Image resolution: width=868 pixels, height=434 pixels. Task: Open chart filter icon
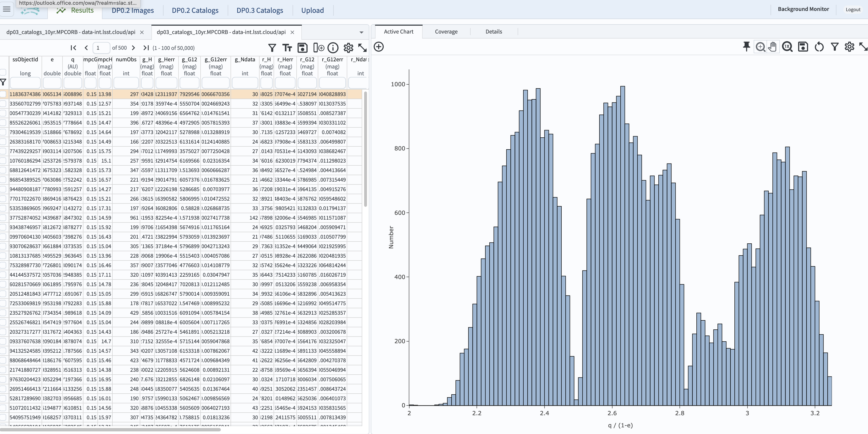(835, 47)
